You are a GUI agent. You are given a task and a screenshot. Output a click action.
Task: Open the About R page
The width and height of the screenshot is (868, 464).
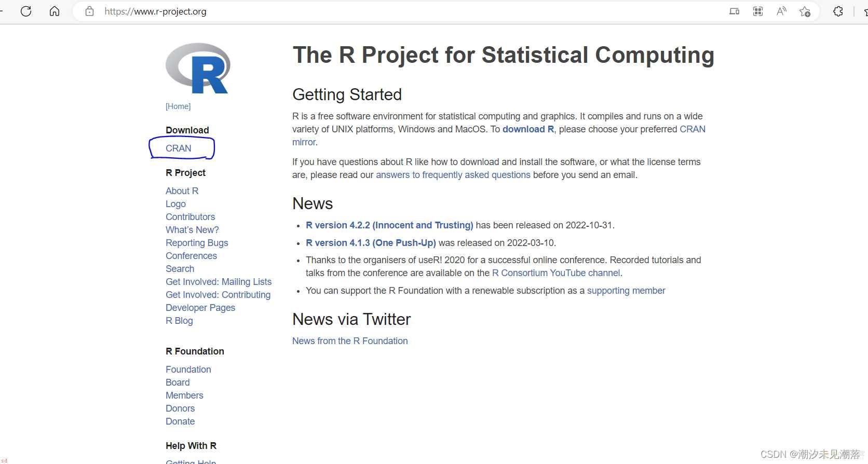(182, 191)
